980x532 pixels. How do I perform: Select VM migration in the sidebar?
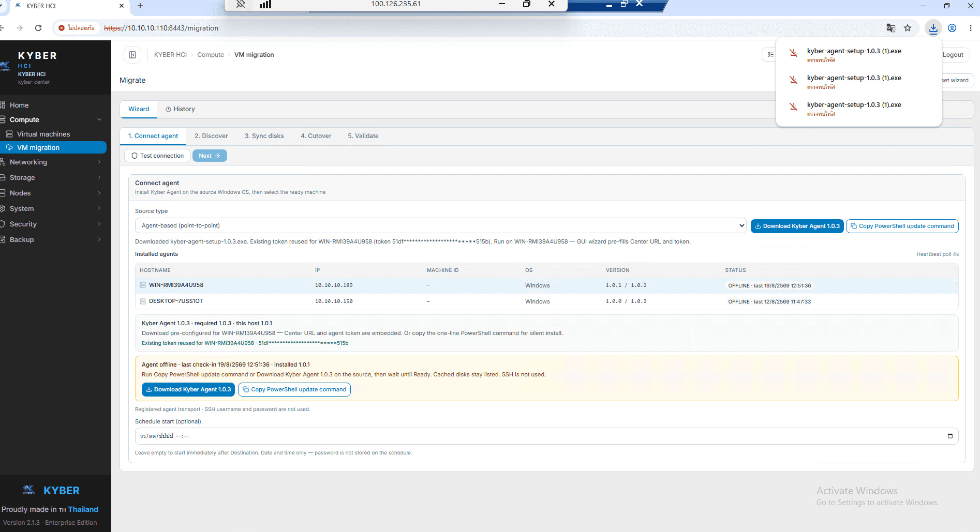(53, 147)
